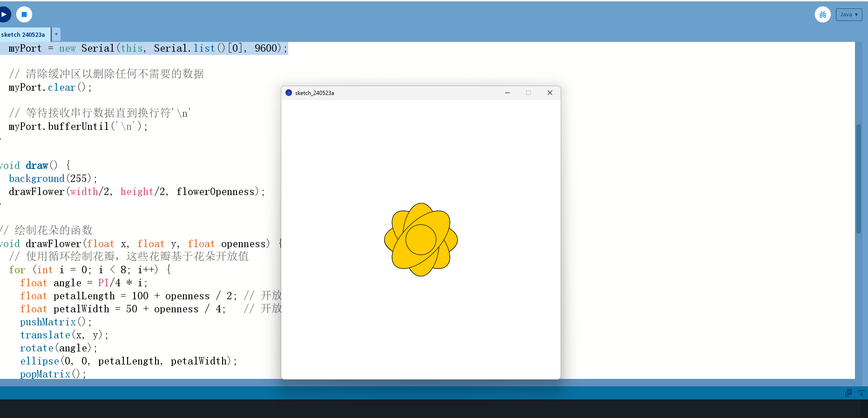The height and width of the screenshot is (418, 868).
Task: Open the tab menu arrow beside sketch tab
Action: tap(56, 34)
